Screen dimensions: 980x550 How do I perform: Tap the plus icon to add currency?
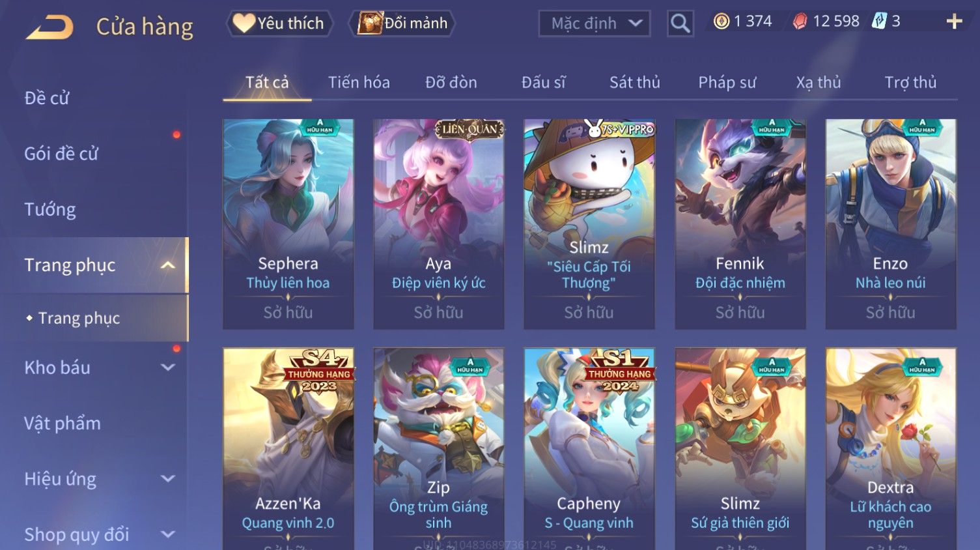[x=954, y=22]
